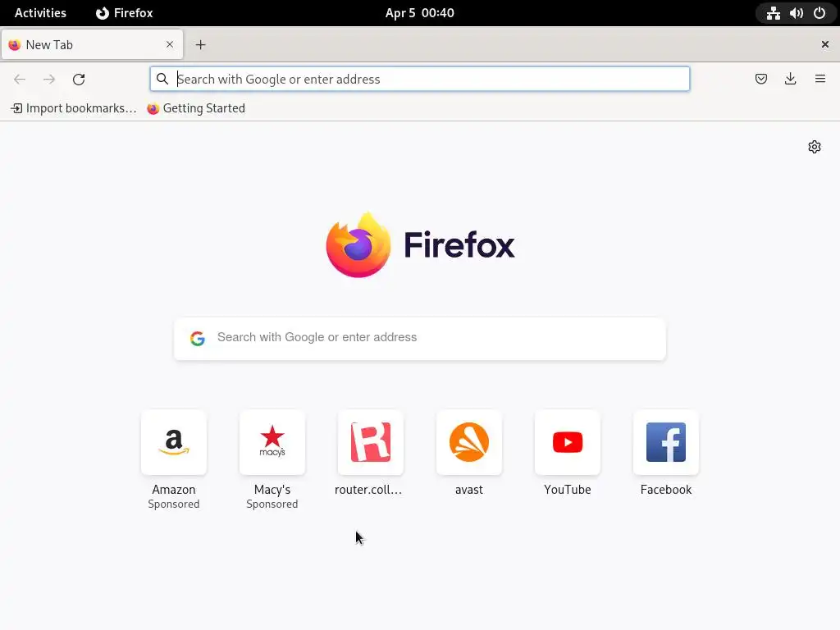
Task: Close the New Tab tab
Action: (170, 44)
